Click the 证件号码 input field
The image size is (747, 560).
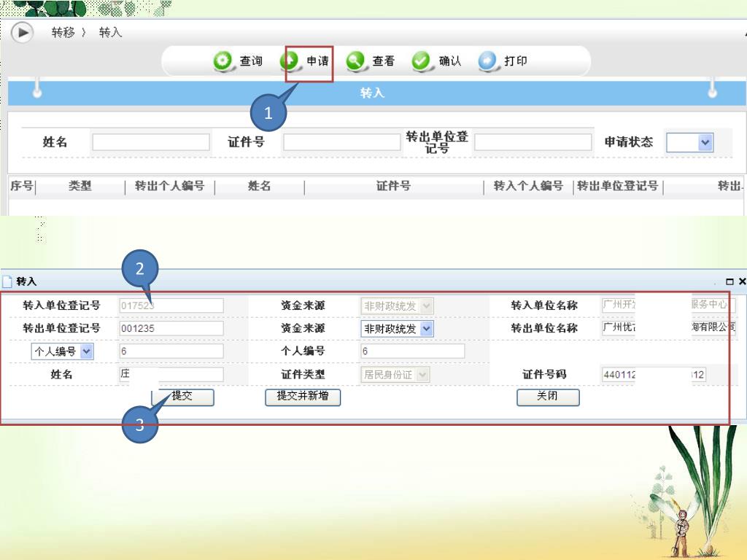coord(654,374)
